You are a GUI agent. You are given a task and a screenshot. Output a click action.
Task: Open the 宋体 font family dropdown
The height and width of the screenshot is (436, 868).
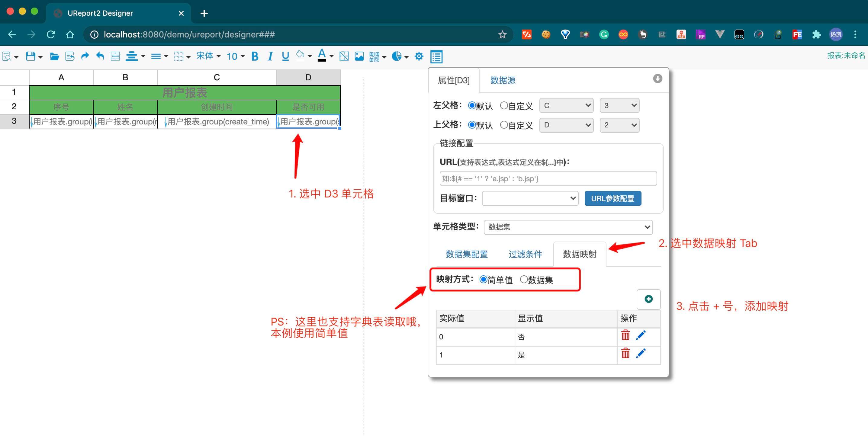[x=208, y=56]
